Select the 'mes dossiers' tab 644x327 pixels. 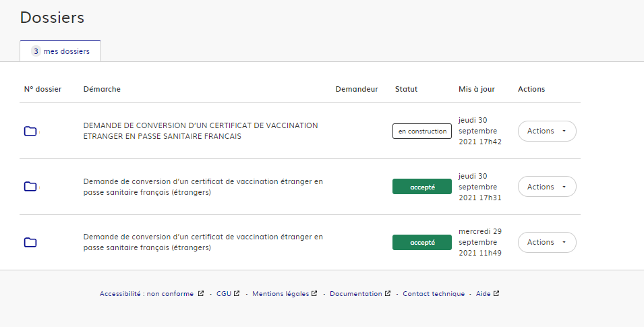point(61,51)
